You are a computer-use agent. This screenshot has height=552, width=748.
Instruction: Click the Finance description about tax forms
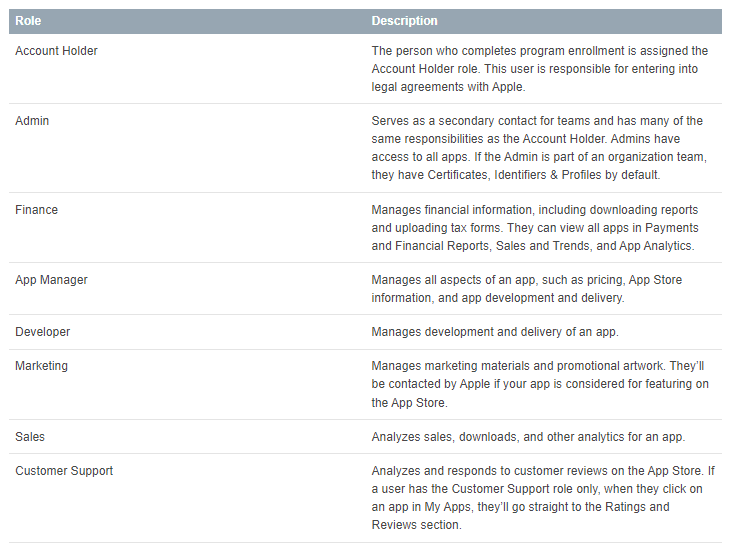point(535,228)
